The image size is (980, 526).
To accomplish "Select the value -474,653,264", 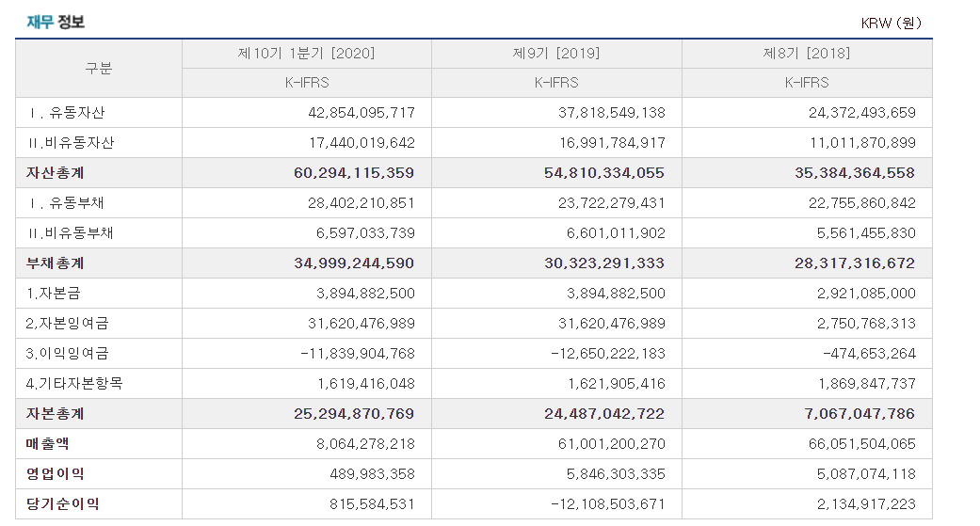I will [869, 354].
